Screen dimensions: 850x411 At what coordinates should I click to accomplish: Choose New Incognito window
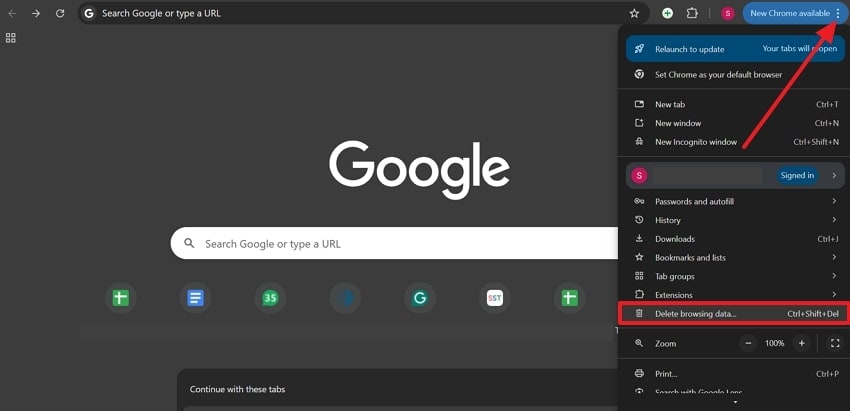click(x=736, y=142)
